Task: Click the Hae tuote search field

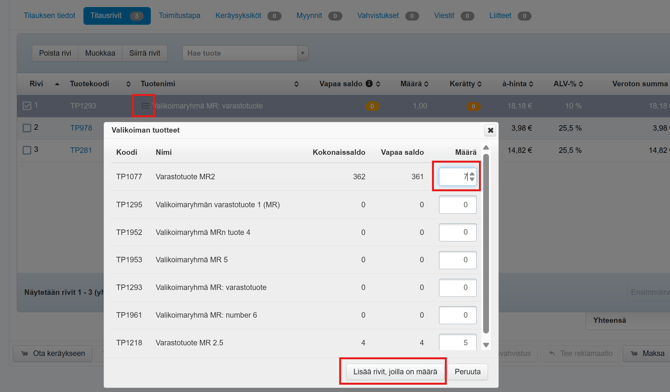Action: click(x=240, y=53)
